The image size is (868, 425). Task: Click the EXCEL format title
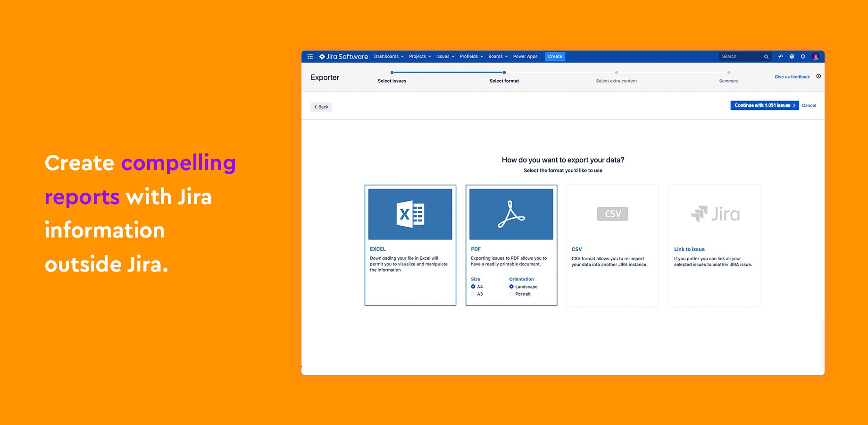point(378,249)
